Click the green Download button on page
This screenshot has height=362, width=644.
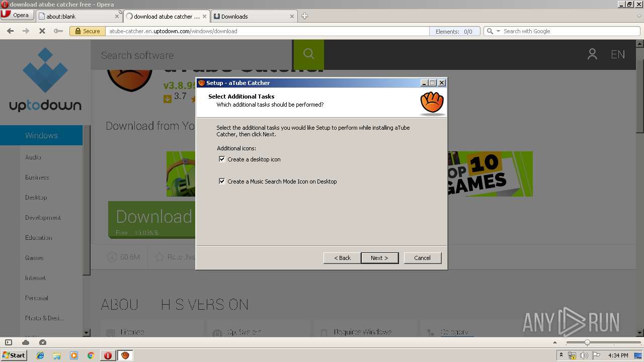(x=151, y=220)
